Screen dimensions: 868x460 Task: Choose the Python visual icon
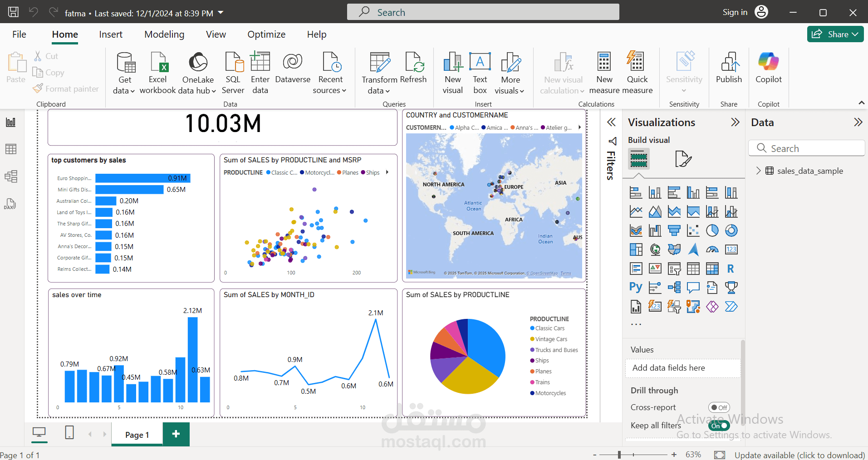point(636,287)
